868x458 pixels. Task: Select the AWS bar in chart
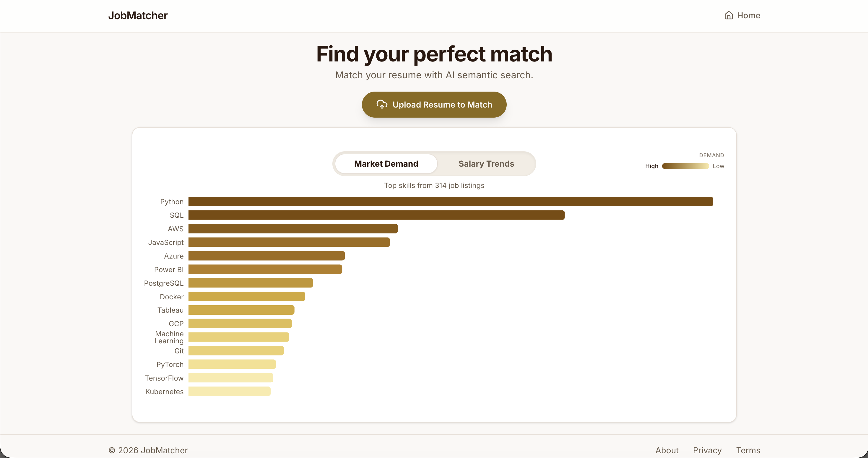pos(293,228)
